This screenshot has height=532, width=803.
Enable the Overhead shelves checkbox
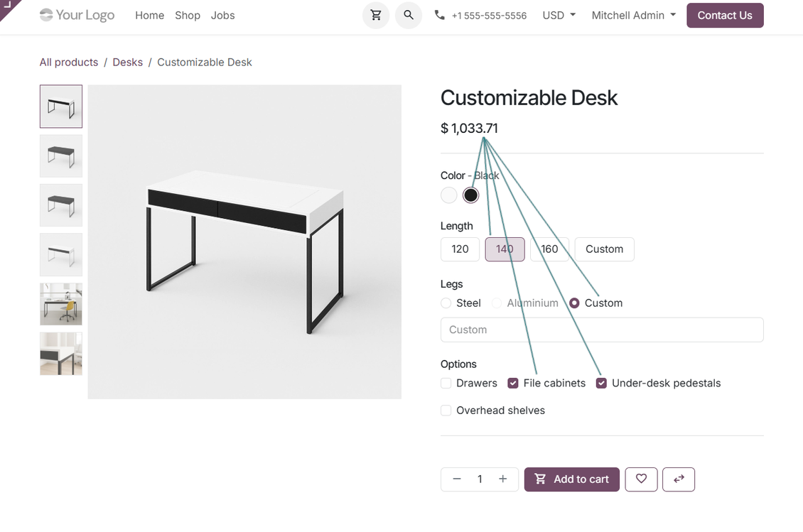[446, 410]
